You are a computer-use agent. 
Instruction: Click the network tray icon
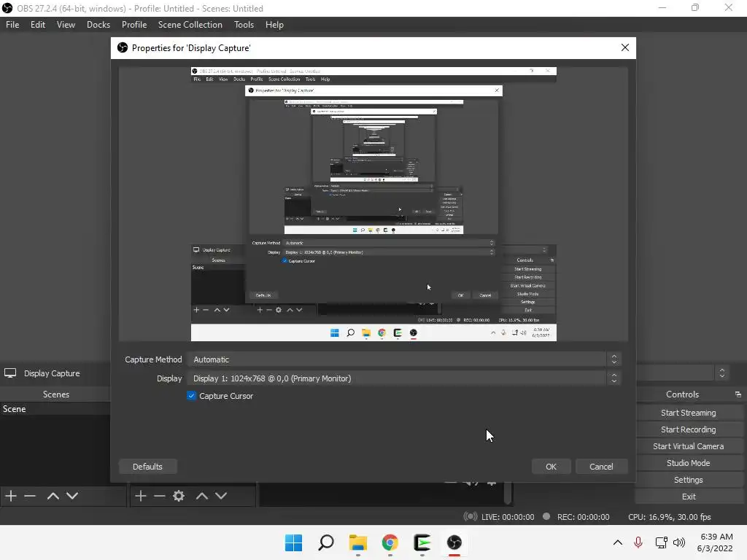(x=661, y=542)
